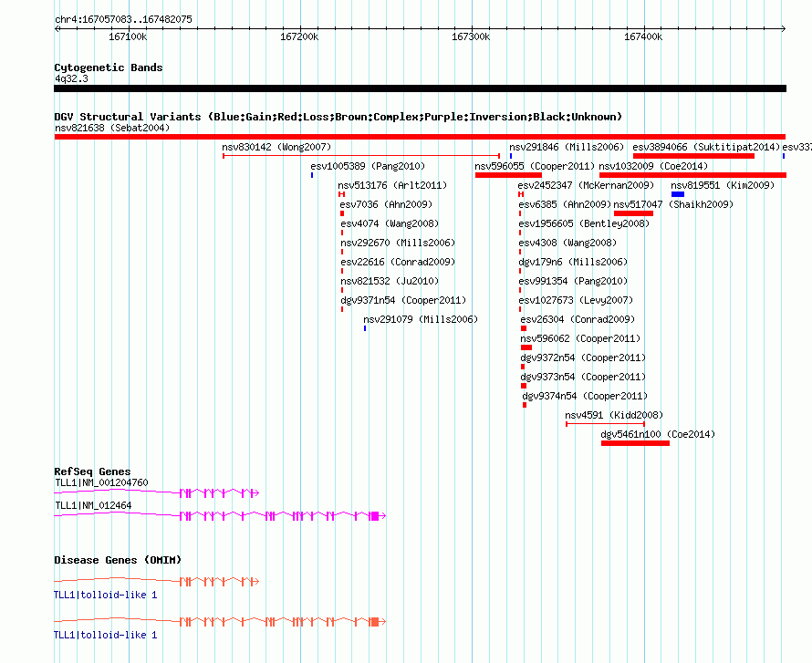Open the nsv1032009 (Coe2014) variant
Screen dimensions: 812x663
point(653,166)
